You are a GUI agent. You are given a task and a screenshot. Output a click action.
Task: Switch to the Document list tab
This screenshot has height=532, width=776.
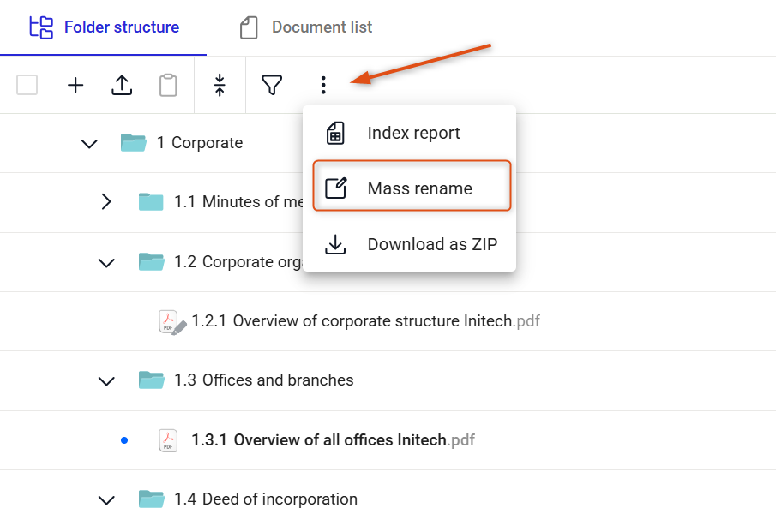(x=306, y=27)
